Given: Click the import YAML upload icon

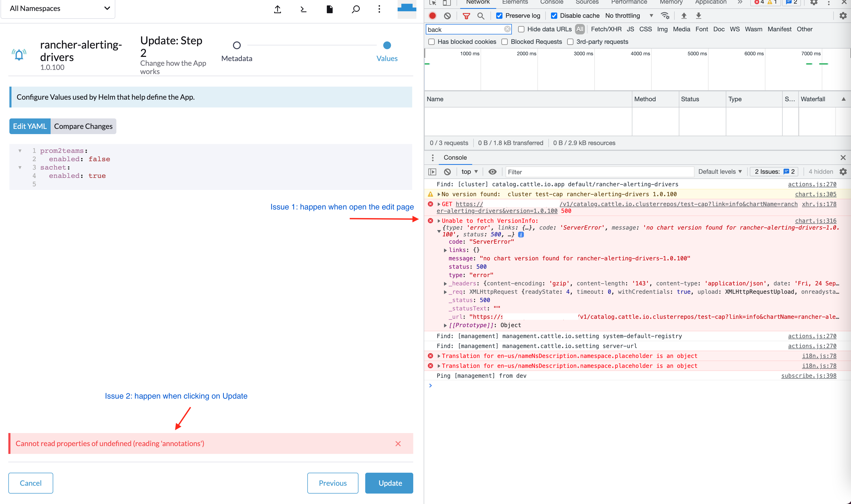Looking at the screenshot, I should click(x=277, y=9).
